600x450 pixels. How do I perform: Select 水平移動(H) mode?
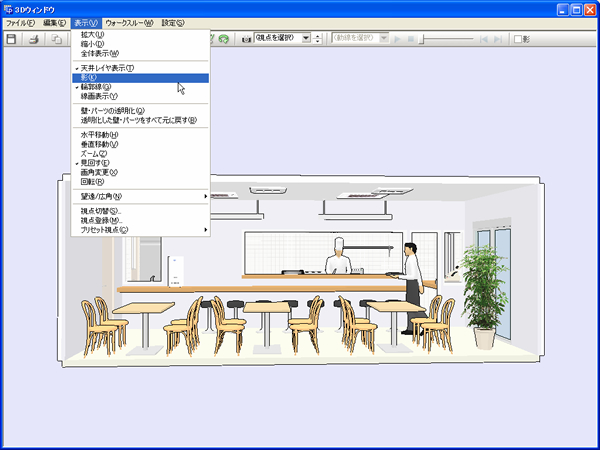pyautogui.click(x=140, y=135)
